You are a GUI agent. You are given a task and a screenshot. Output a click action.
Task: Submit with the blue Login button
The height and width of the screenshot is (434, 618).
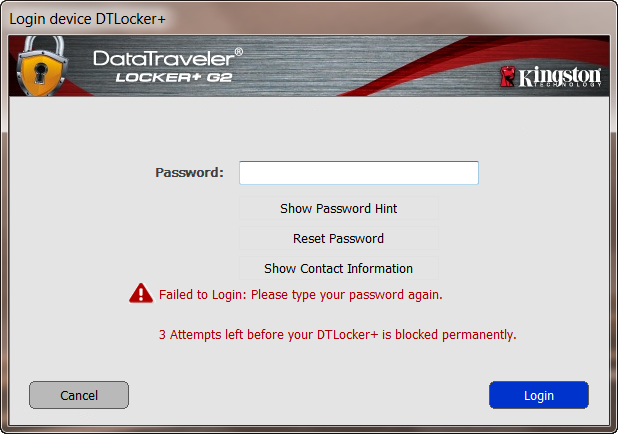[x=539, y=395]
